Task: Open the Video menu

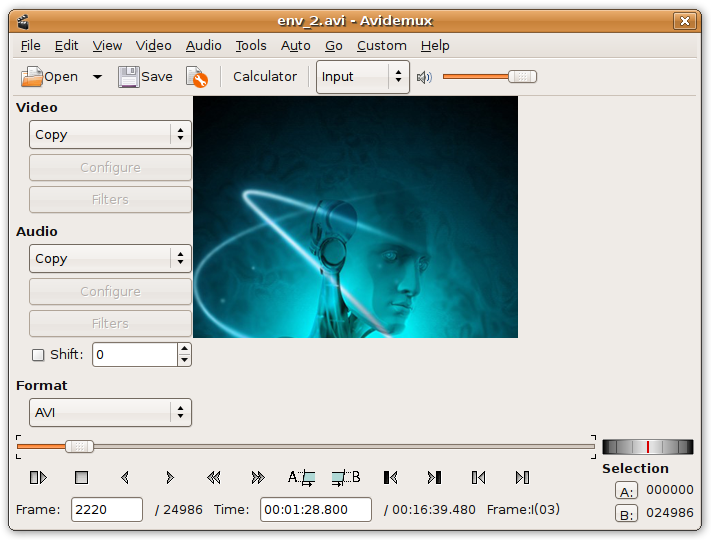Action: tap(153, 46)
